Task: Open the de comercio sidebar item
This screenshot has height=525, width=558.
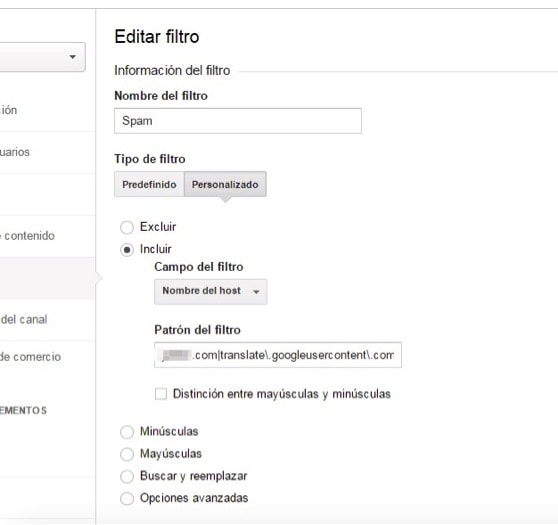Action: point(30,357)
